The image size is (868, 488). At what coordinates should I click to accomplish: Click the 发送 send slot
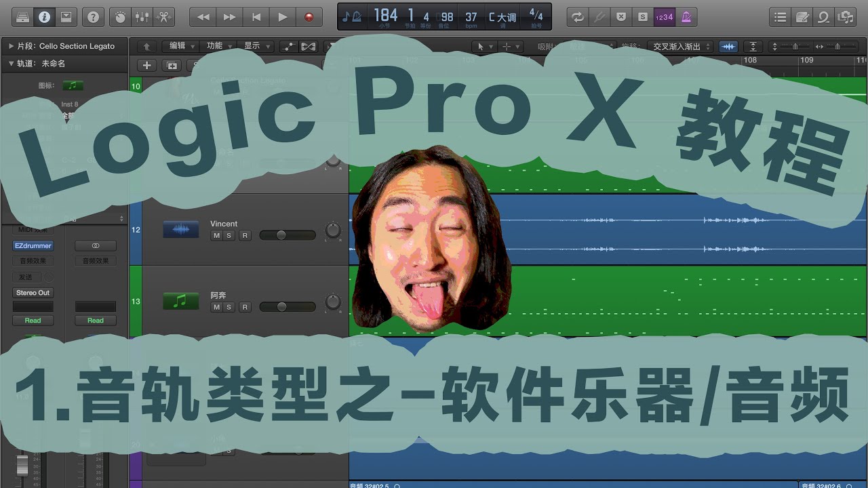(26, 277)
